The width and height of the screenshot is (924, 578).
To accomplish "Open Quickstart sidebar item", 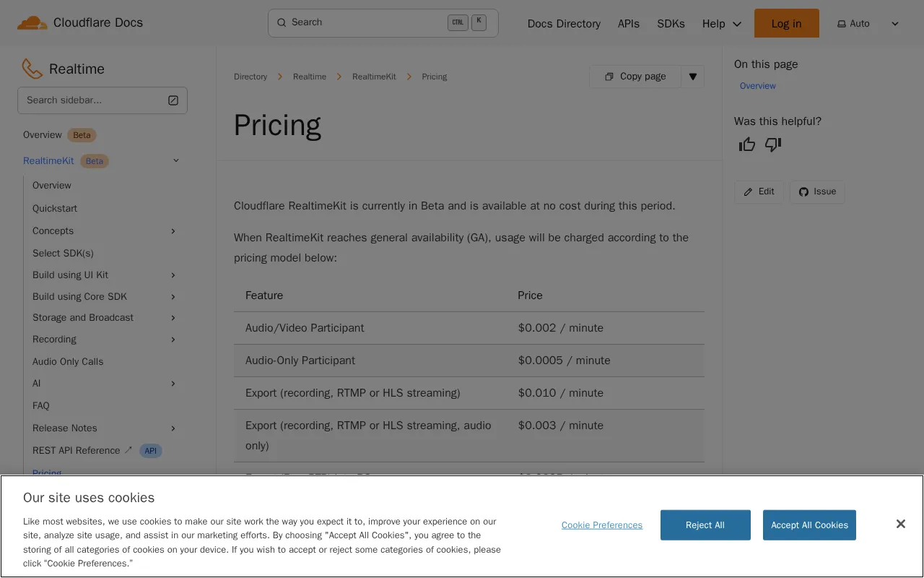I will pos(55,209).
